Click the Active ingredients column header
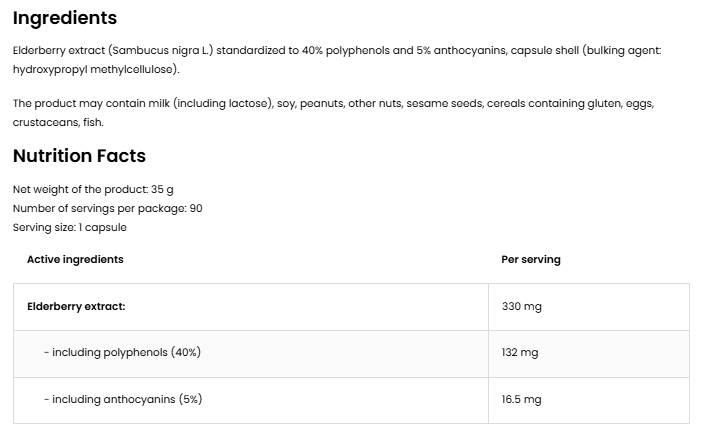Screen dimensions: 701x437 (75, 259)
